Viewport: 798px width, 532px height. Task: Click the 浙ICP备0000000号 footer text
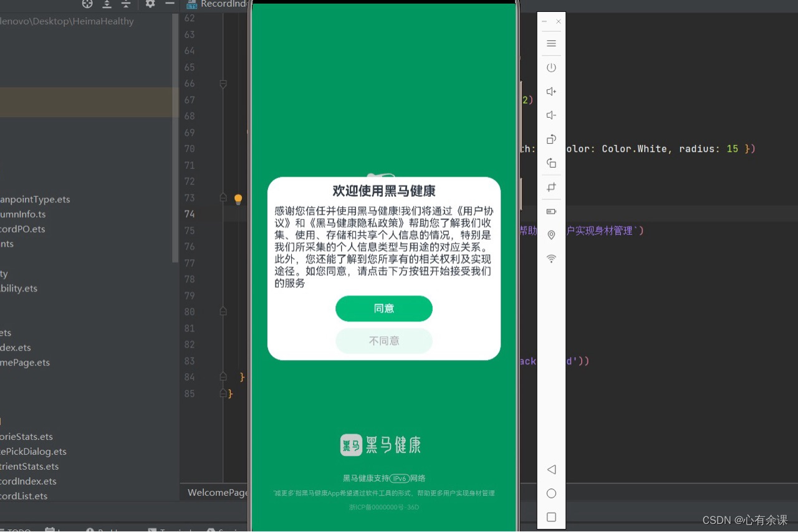coord(384,507)
